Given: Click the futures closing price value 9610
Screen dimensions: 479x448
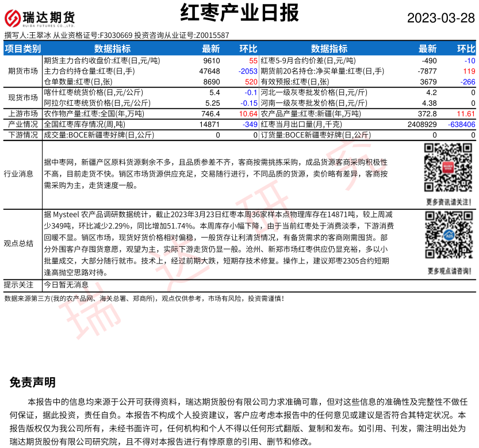Looking at the screenshot, I should (x=211, y=60).
